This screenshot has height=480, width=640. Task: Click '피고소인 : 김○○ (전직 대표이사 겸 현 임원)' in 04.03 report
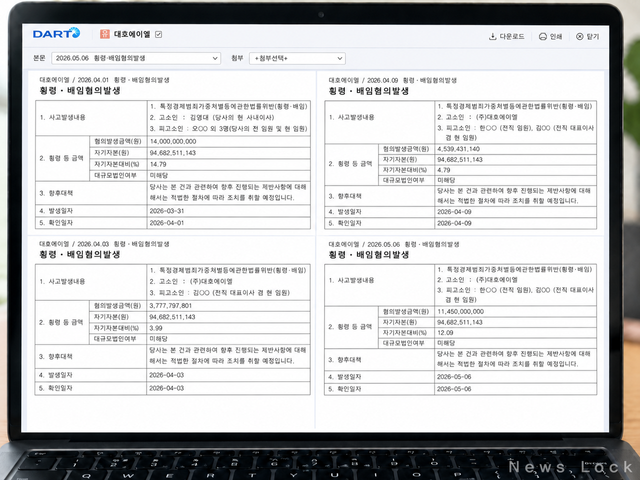click(x=220, y=293)
